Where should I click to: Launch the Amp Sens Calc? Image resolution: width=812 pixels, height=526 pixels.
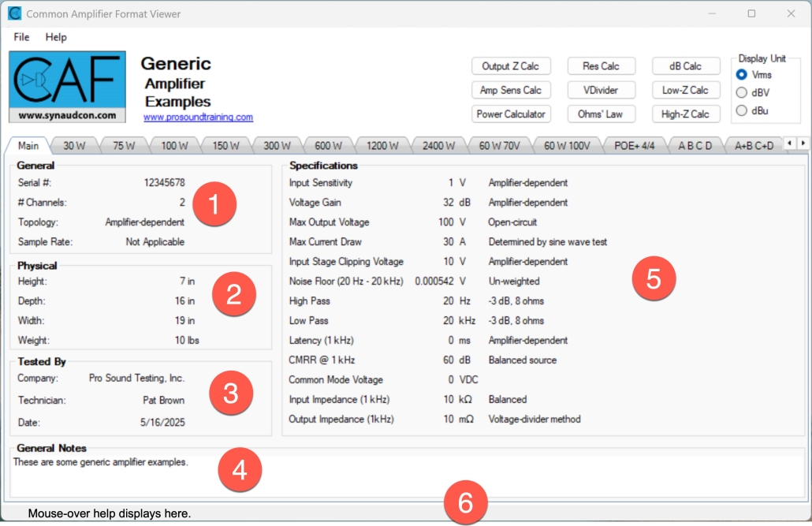[x=511, y=90]
